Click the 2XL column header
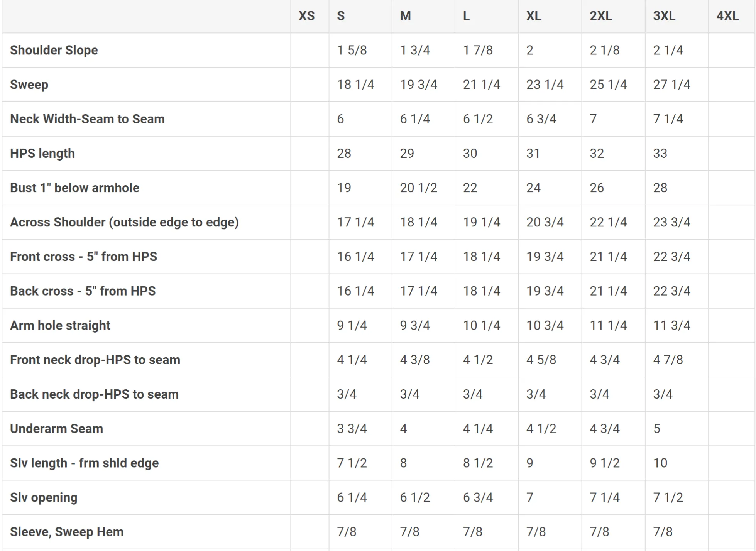 pyautogui.click(x=600, y=16)
